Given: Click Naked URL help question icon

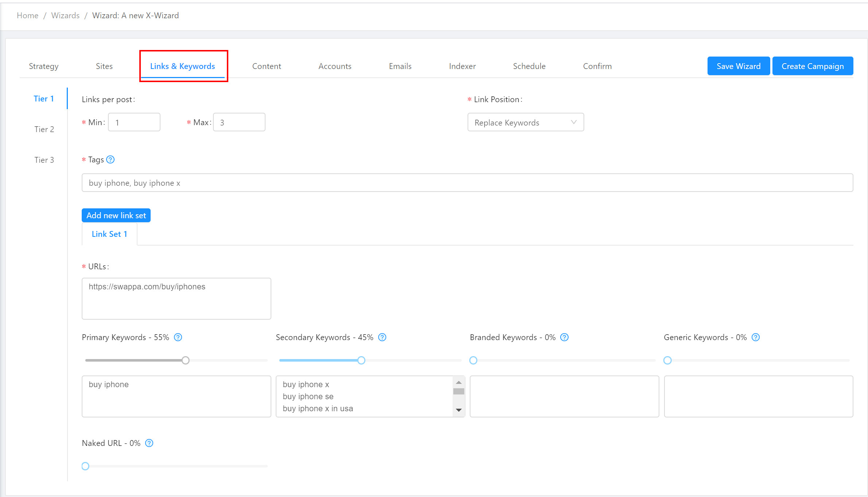Looking at the screenshot, I should click(x=149, y=443).
